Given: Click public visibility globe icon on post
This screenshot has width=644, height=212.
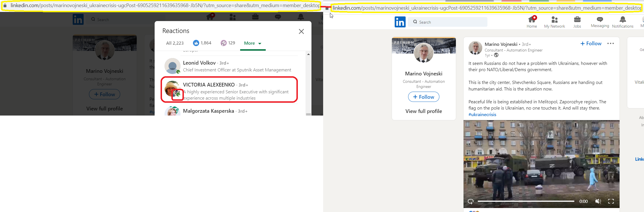Looking at the screenshot, I should [496, 55].
